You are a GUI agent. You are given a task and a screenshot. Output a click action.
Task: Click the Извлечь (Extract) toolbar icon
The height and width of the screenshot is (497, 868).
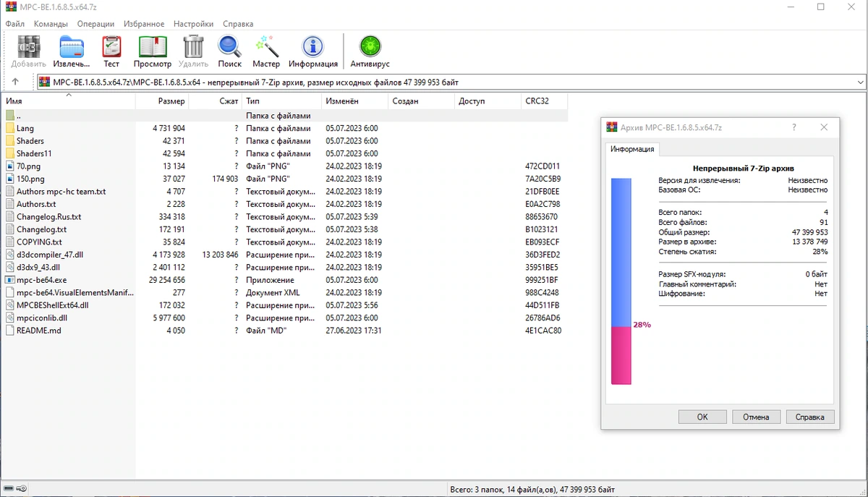click(x=72, y=47)
